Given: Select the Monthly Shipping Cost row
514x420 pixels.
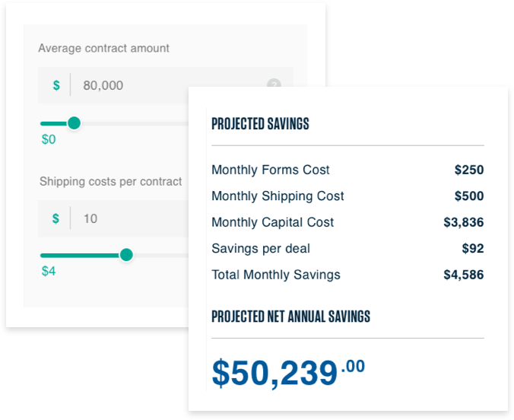Looking at the screenshot, I should [347, 196].
